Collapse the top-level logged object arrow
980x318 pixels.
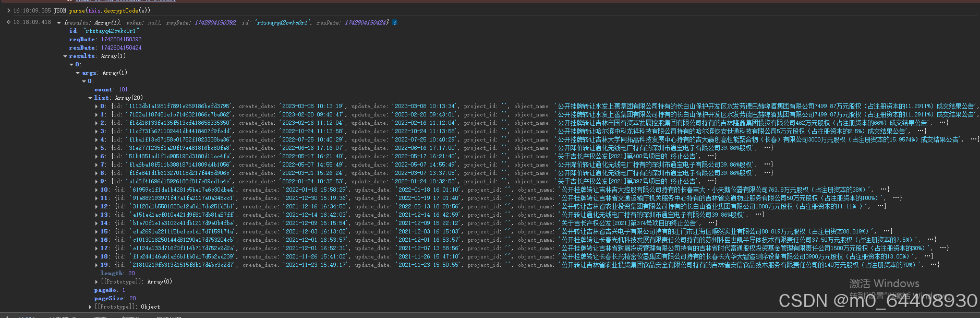[x=59, y=23]
